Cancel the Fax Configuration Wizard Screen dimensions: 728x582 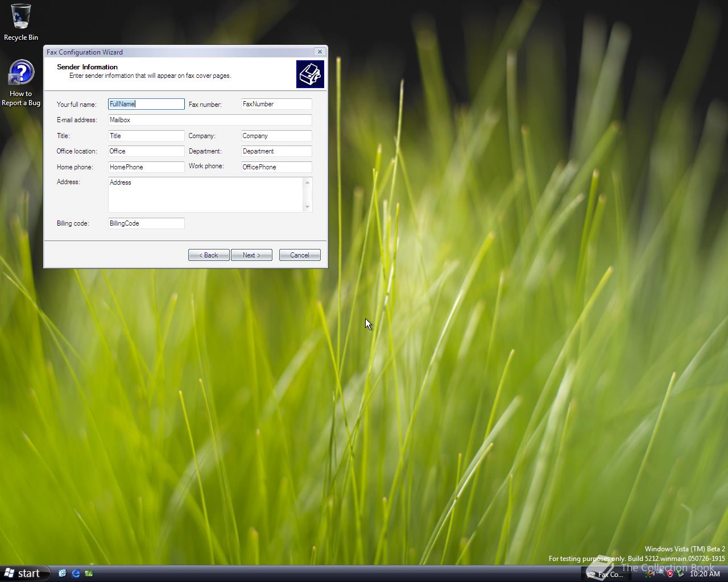tap(300, 255)
